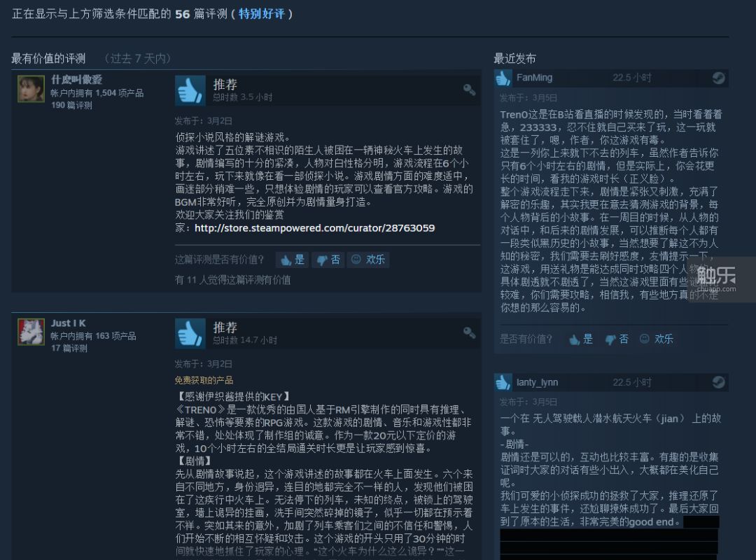Click thumbs-up 推荐 icon in 14.7 小时 review
The height and width of the screenshot is (560, 756).
[190, 333]
